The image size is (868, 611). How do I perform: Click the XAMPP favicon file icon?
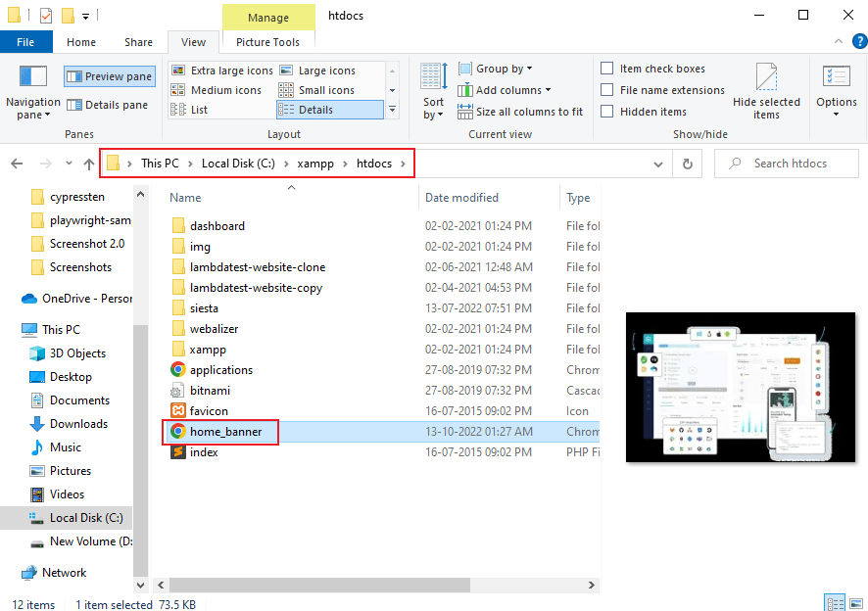[178, 411]
